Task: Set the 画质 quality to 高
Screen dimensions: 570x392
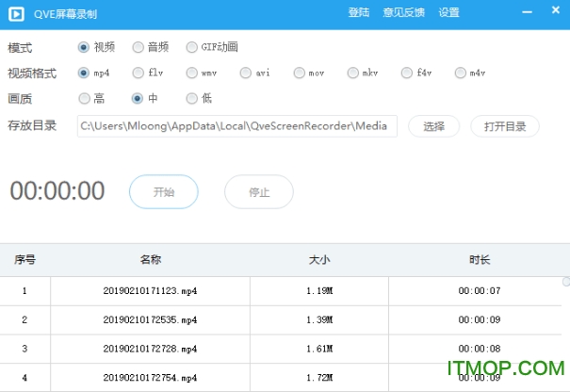Action: click(85, 98)
